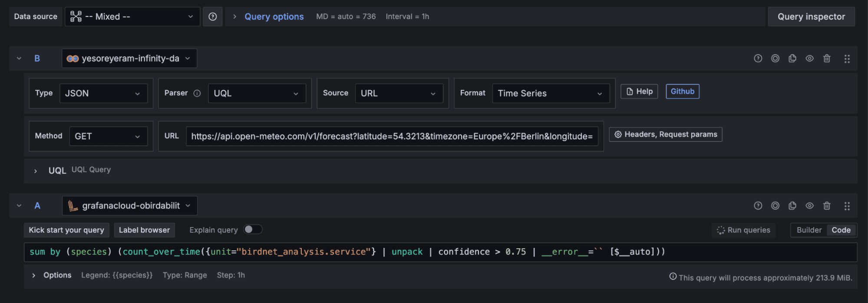
Task: Open the Method GET dropdown
Action: point(108,136)
